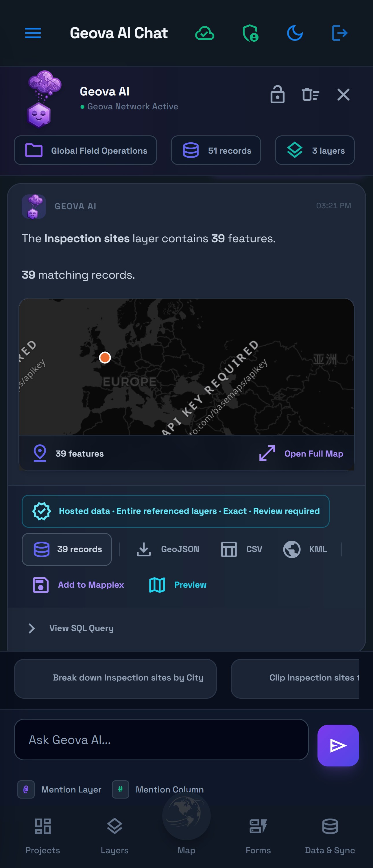Export results as KML
This screenshot has height=868, width=373.
(305, 549)
